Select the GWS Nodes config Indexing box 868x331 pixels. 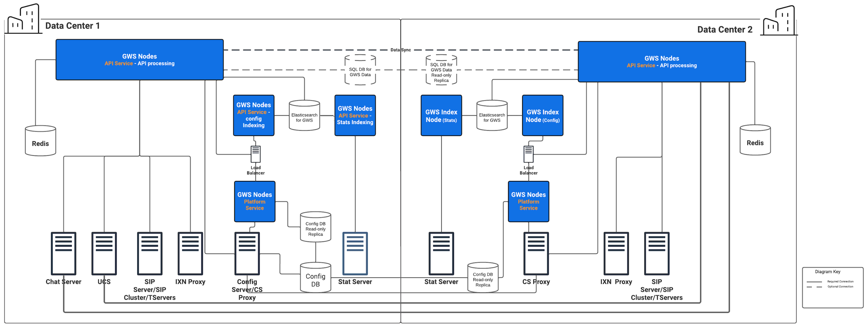point(254,115)
